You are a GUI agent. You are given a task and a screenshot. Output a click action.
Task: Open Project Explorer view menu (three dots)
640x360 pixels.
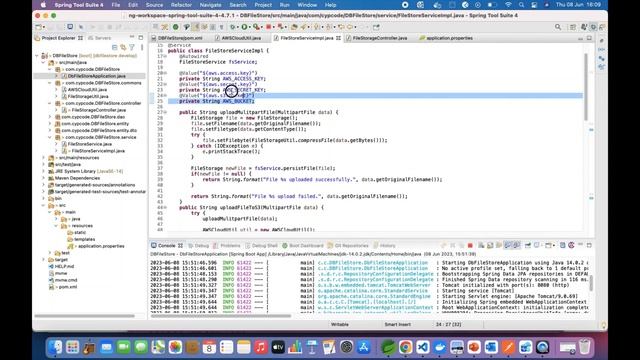pos(142,47)
